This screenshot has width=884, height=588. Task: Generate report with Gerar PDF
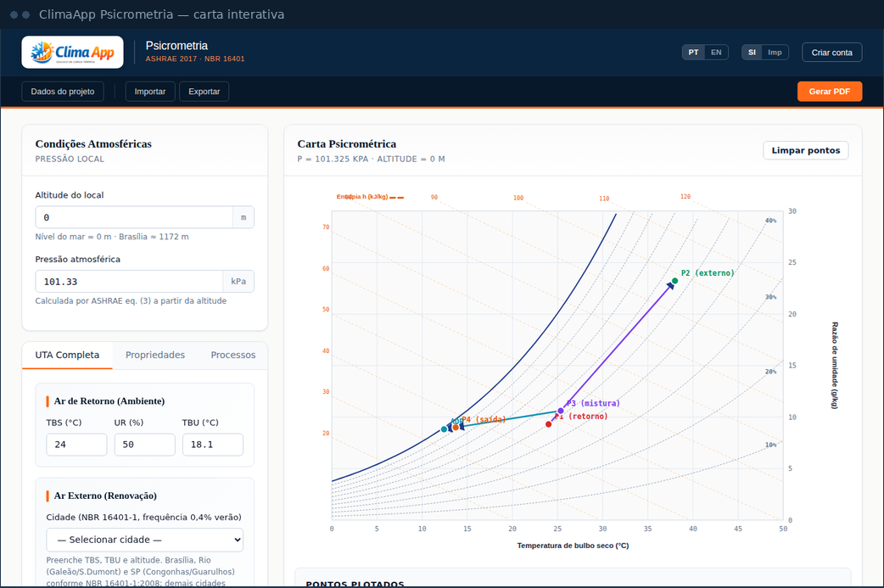click(830, 92)
